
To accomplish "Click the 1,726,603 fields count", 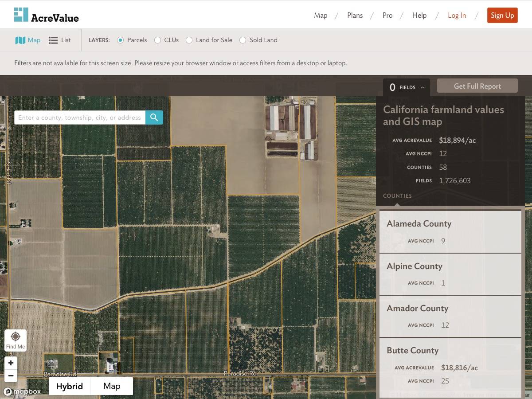I will click(455, 180).
